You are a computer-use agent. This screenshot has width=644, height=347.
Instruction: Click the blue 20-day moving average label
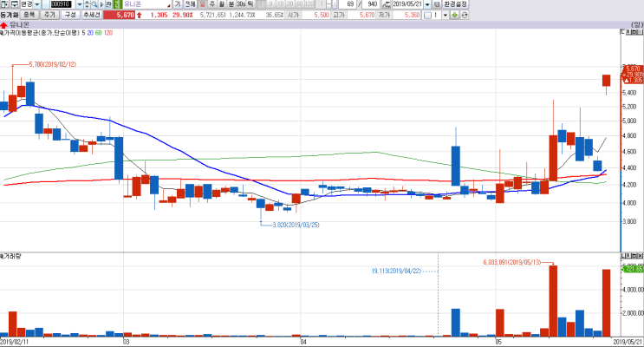coord(90,33)
